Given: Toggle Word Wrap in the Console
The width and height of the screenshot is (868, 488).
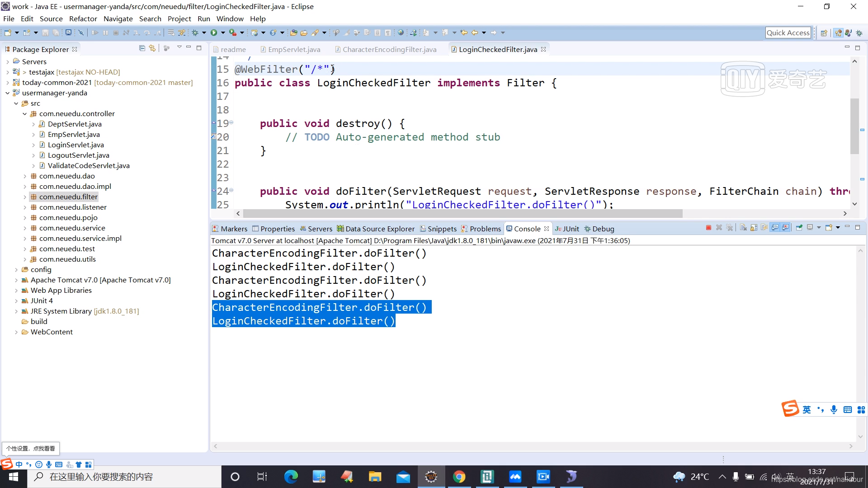Looking at the screenshot, I should coord(764,228).
